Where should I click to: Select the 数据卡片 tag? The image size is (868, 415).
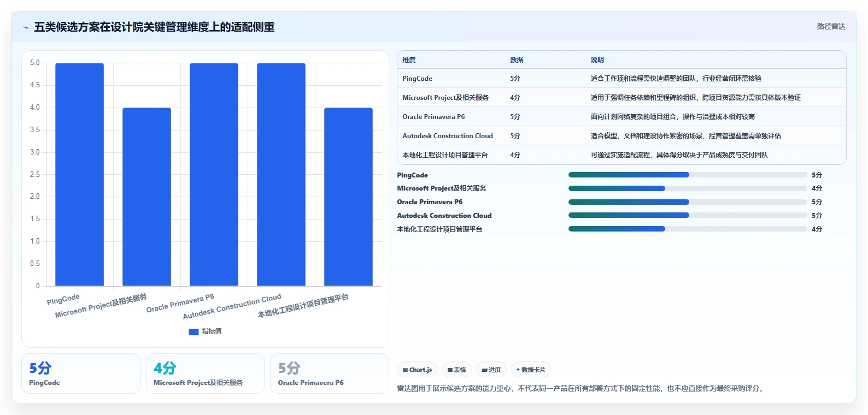(531, 370)
